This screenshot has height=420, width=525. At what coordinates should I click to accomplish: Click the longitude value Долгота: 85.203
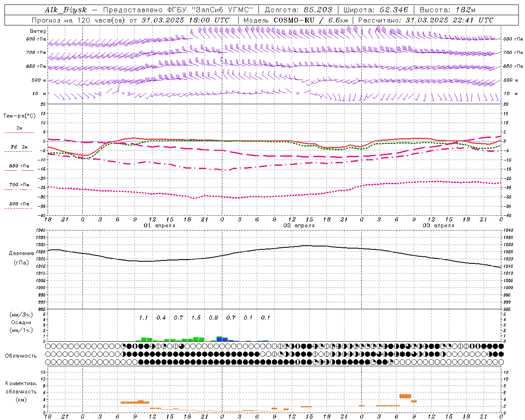[x=298, y=10]
